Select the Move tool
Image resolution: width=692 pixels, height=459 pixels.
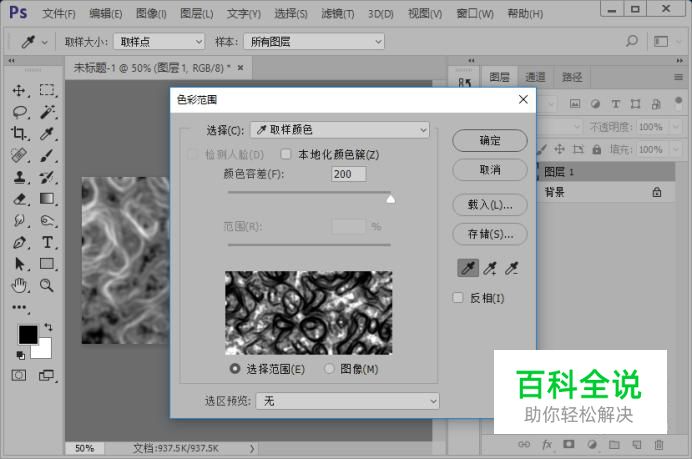tap(19, 90)
